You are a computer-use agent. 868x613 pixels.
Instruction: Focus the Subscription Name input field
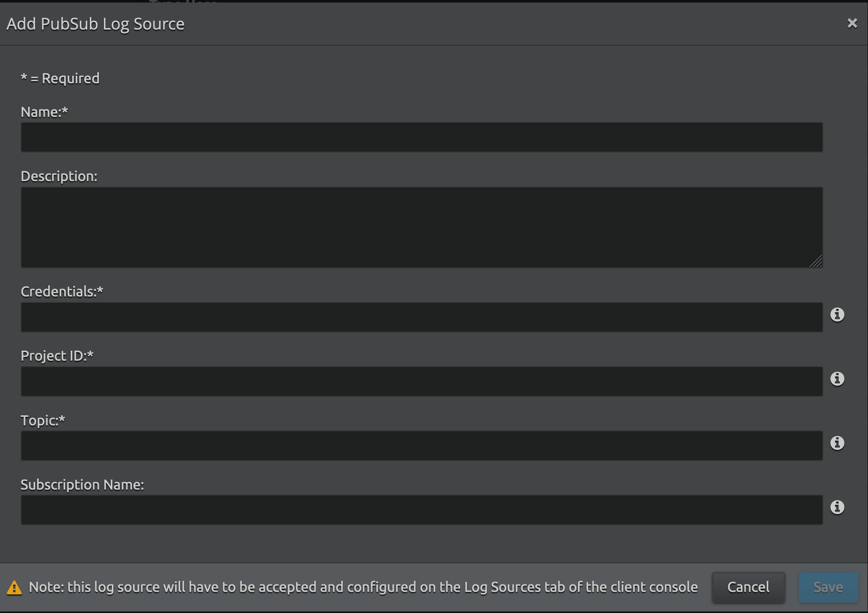coord(421,510)
